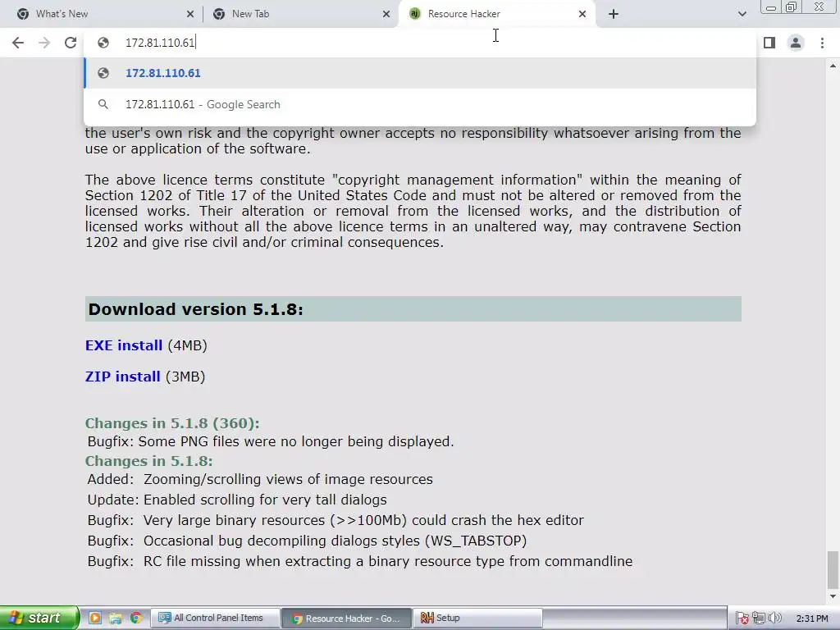Open the file explorer quick launch icon
This screenshot has width=840, height=630.
(115, 618)
